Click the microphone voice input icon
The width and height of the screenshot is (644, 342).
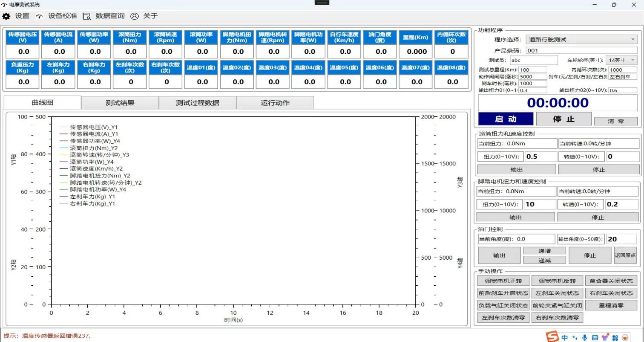pyautogui.click(x=585, y=338)
